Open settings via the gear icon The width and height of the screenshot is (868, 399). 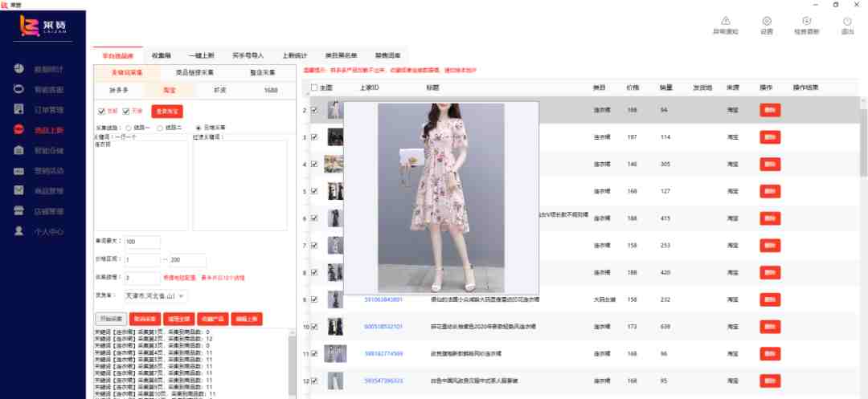tap(767, 21)
